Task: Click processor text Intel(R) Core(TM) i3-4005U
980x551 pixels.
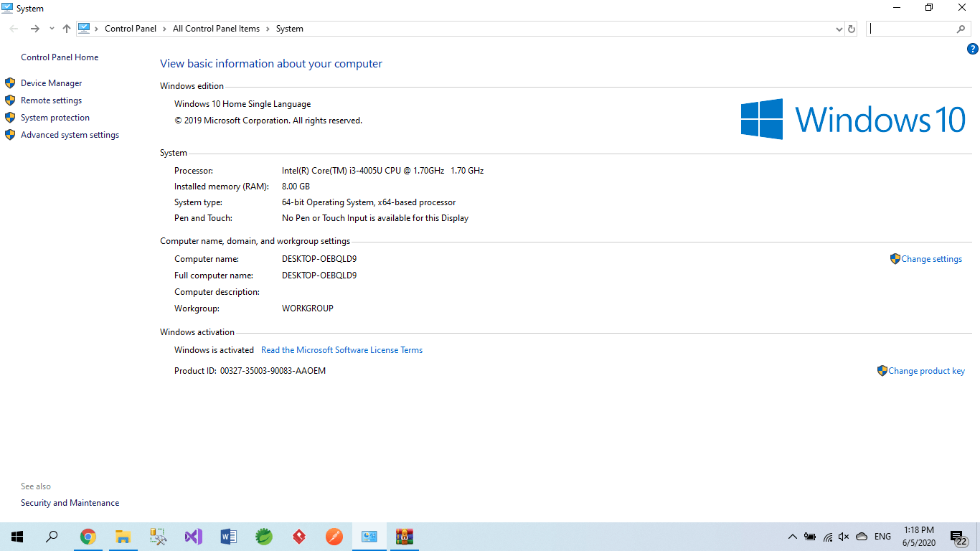Action: [x=383, y=171]
